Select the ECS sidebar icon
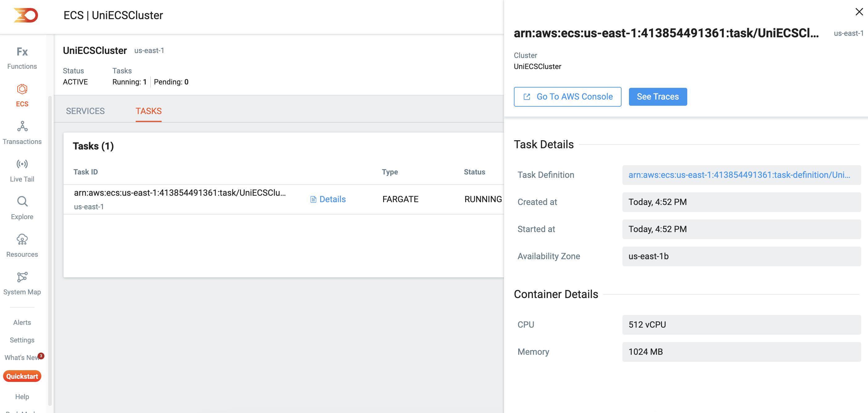868x413 pixels. click(x=22, y=89)
